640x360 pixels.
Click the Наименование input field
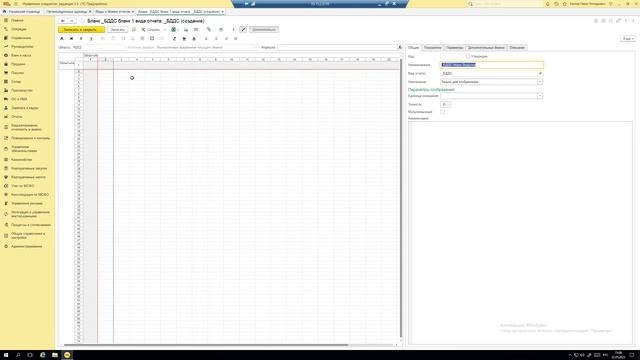click(x=491, y=64)
